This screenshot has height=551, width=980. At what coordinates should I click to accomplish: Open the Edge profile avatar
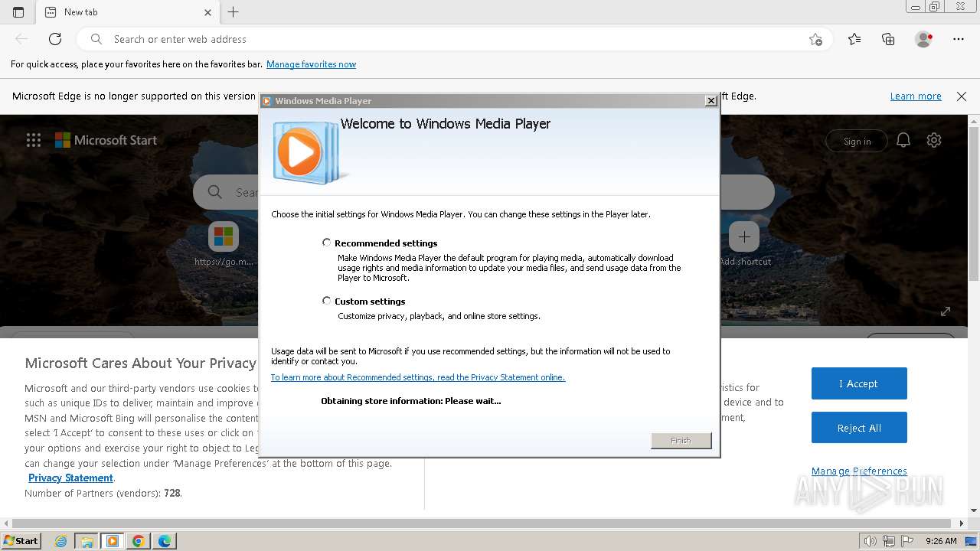(x=923, y=39)
